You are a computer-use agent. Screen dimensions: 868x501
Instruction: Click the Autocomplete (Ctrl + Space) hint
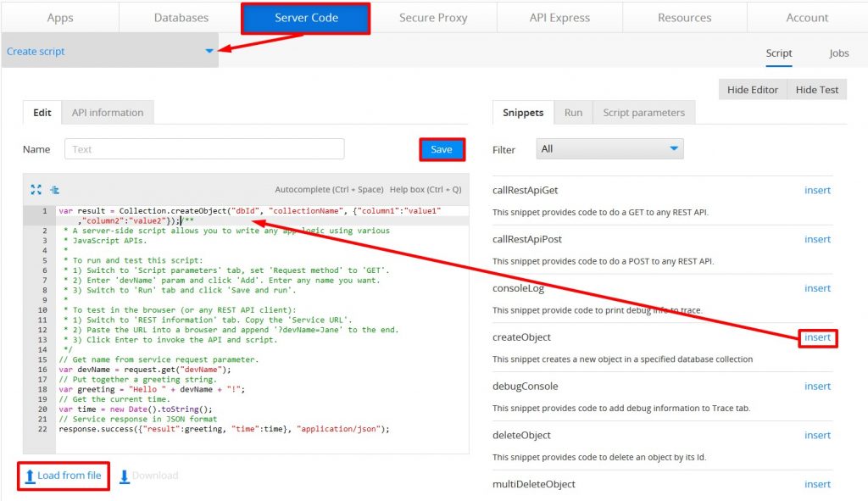(329, 189)
